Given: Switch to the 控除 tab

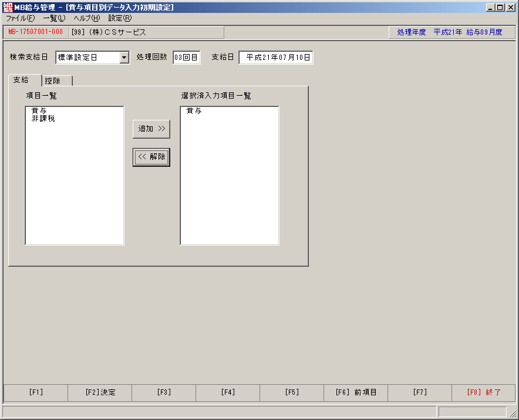Looking at the screenshot, I should click(x=57, y=81).
